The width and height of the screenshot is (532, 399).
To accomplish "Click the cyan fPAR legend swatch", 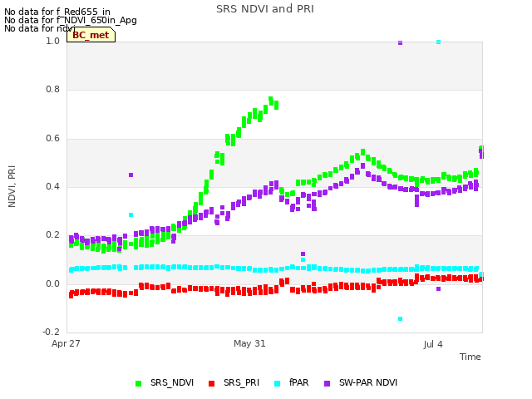I will [277, 383].
